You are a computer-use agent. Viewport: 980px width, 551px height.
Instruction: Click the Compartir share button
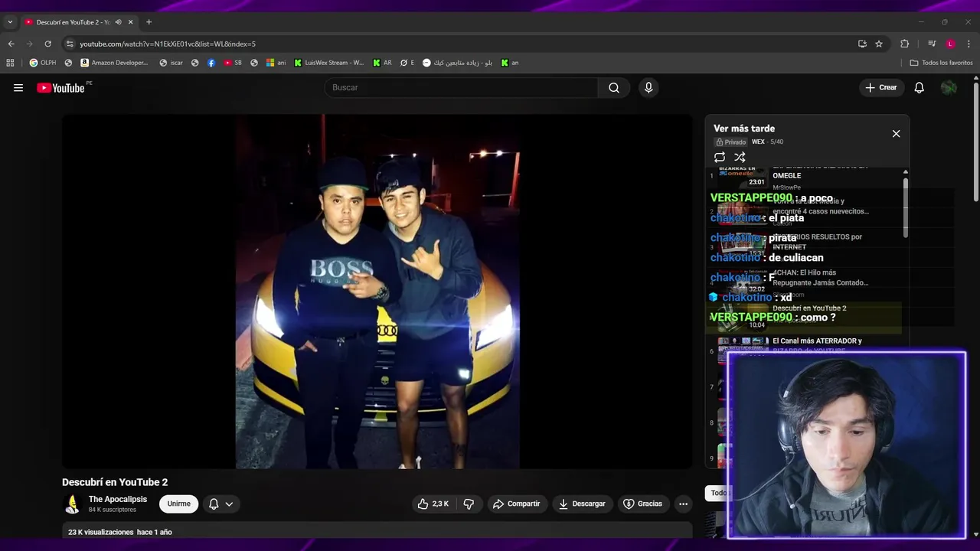pos(517,504)
